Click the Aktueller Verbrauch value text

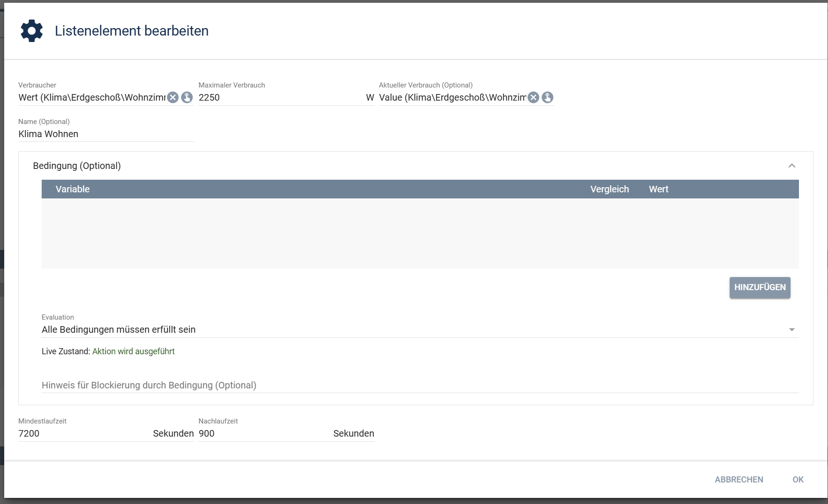coord(452,97)
